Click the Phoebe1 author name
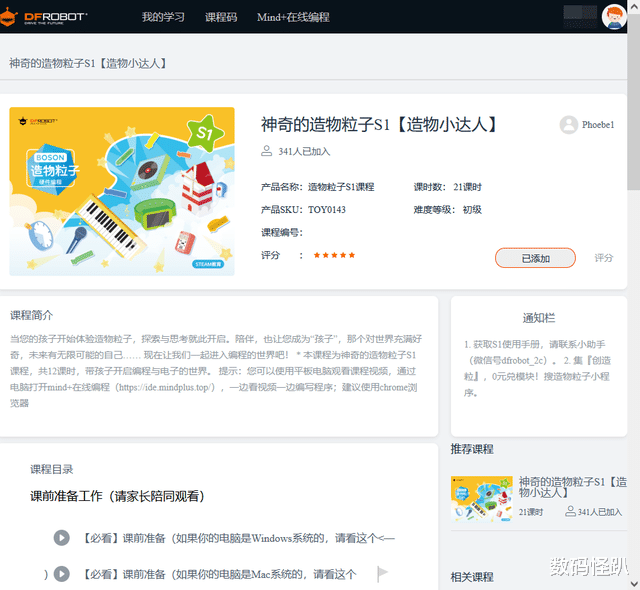 click(598, 125)
